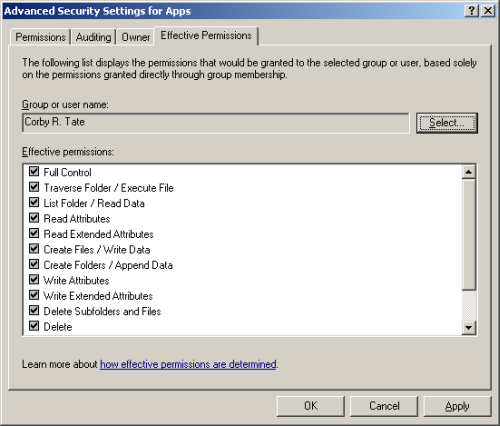Toggle Read Extended Attributes checkbox
The height and width of the screenshot is (426, 500).
click(34, 233)
